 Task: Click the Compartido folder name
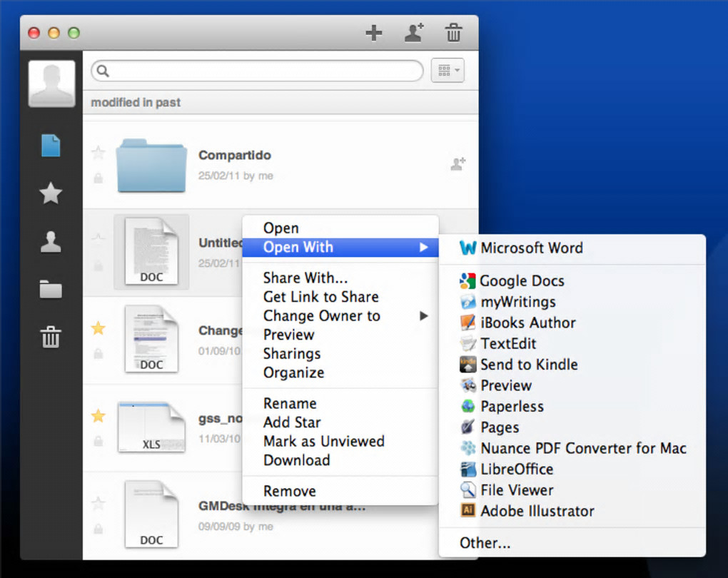(235, 155)
